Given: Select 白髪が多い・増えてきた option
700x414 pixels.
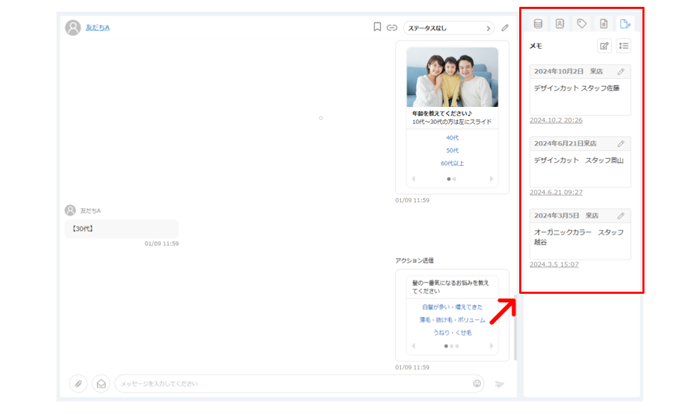Looking at the screenshot, I should pos(452,307).
